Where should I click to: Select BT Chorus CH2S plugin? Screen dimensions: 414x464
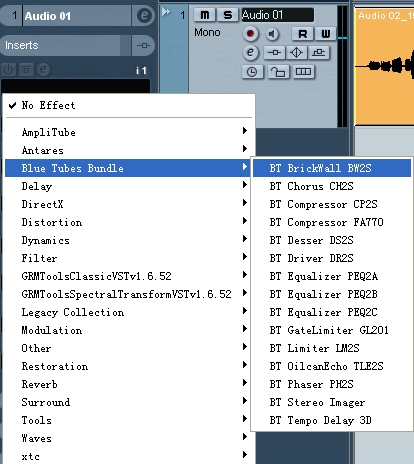tap(332, 186)
